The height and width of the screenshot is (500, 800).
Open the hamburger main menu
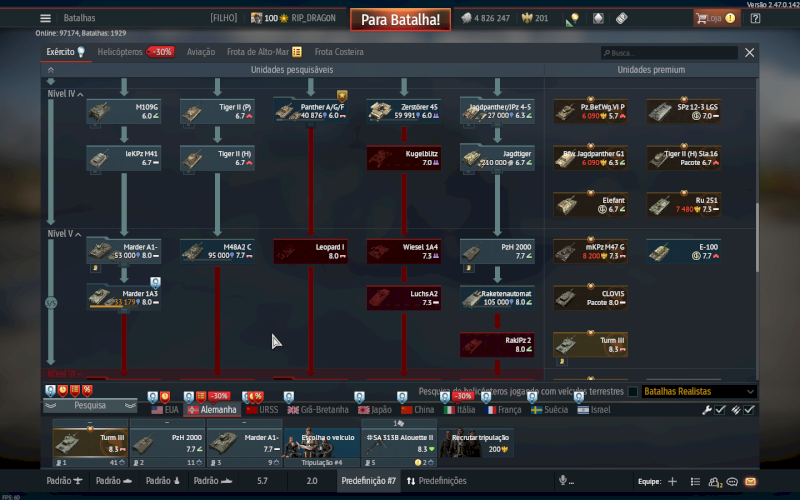pyautogui.click(x=45, y=18)
